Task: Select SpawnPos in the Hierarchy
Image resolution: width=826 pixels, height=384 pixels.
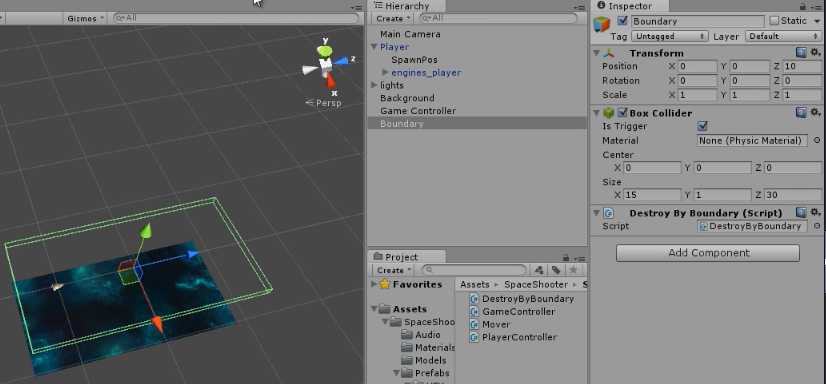Action: (414, 60)
